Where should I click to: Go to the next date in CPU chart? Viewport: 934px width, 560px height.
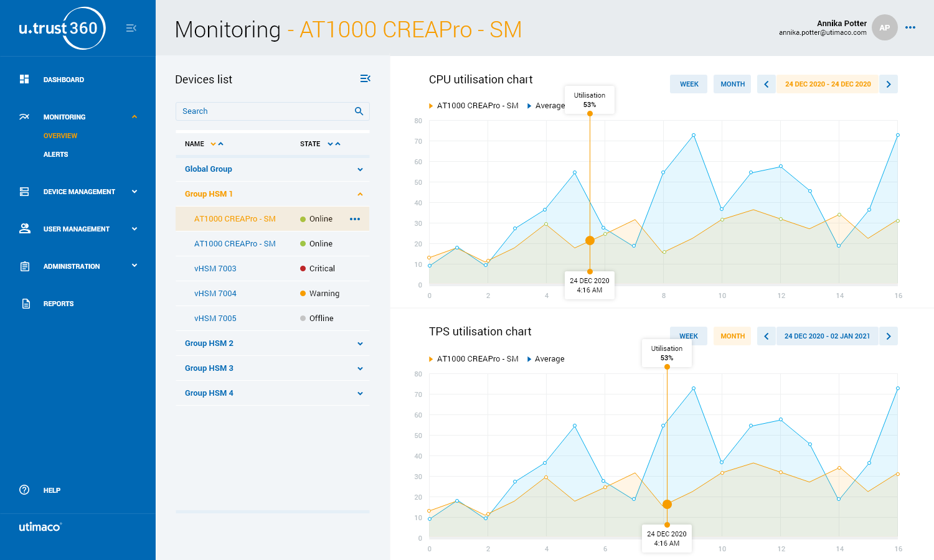click(x=889, y=84)
